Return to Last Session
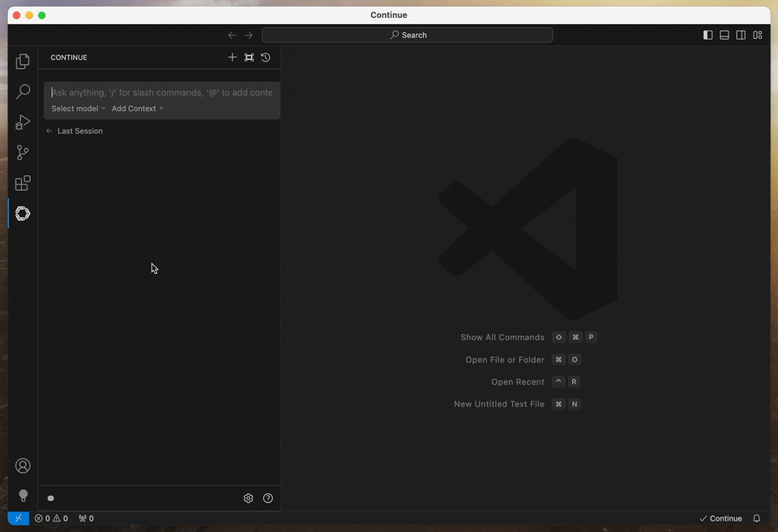Viewport: 778px width, 532px height. click(x=75, y=131)
